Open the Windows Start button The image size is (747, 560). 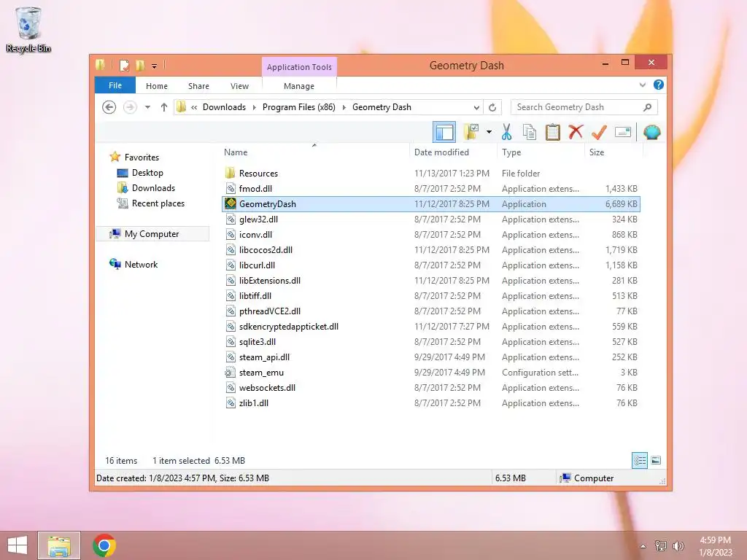18,545
